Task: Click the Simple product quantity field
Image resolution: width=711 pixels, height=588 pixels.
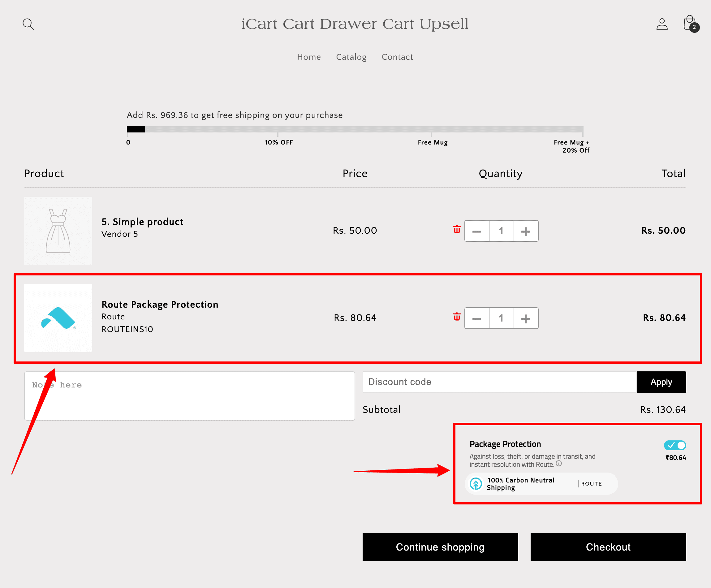Action: pos(502,231)
